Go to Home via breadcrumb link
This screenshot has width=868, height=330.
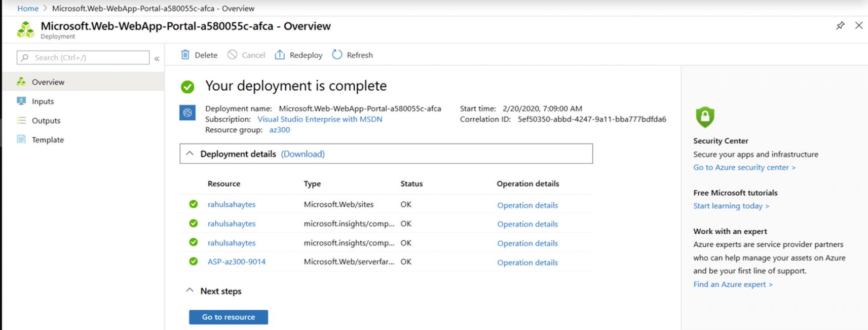point(28,8)
